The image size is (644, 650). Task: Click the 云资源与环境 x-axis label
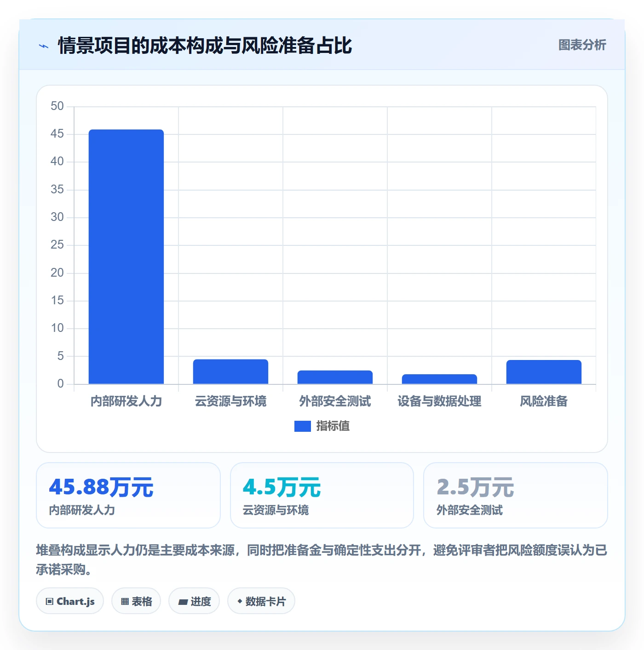230,401
